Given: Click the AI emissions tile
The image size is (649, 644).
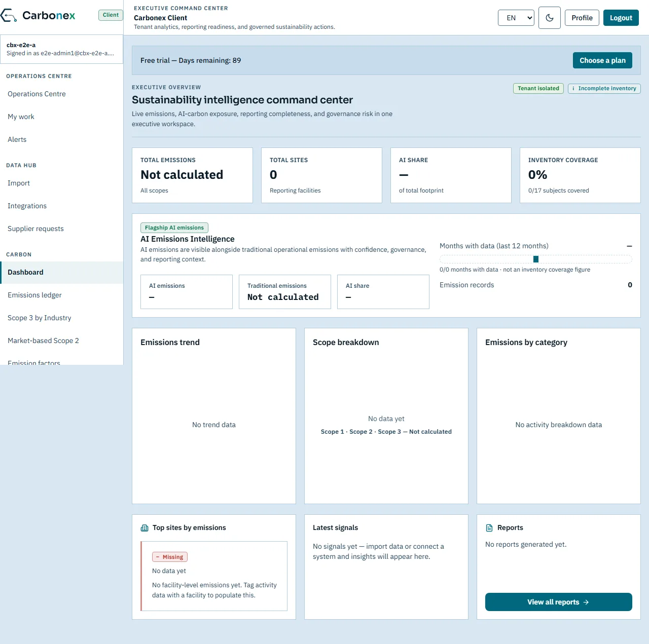Looking at the screenshot, I should click(x=186, y=292).
